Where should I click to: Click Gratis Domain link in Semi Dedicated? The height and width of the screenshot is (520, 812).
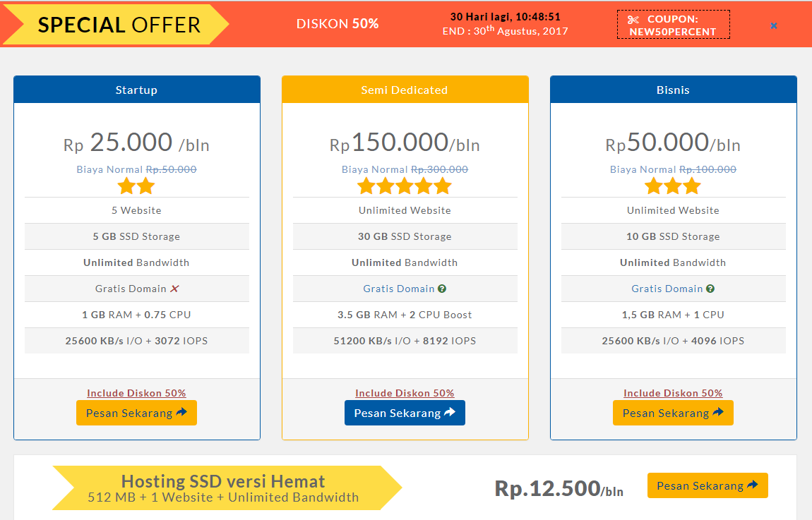pyautogui.click(x=399, y=289)
